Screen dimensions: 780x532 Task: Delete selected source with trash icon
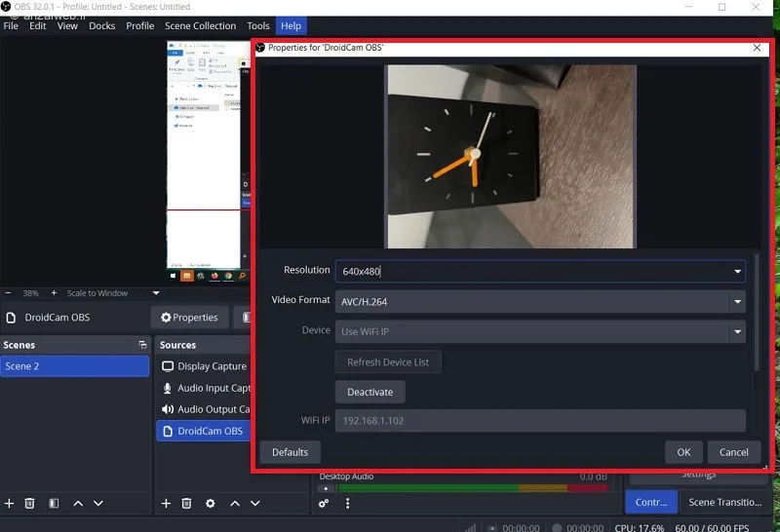(186, 503)
